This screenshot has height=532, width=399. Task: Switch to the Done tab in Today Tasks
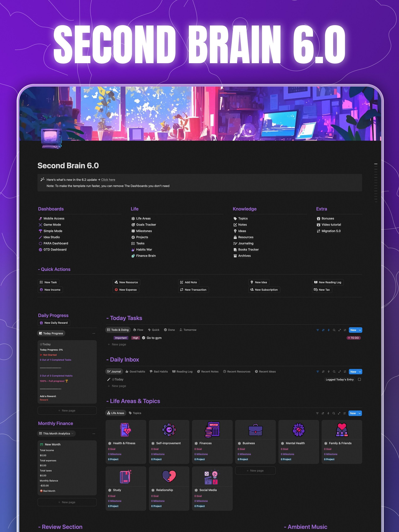169,330
